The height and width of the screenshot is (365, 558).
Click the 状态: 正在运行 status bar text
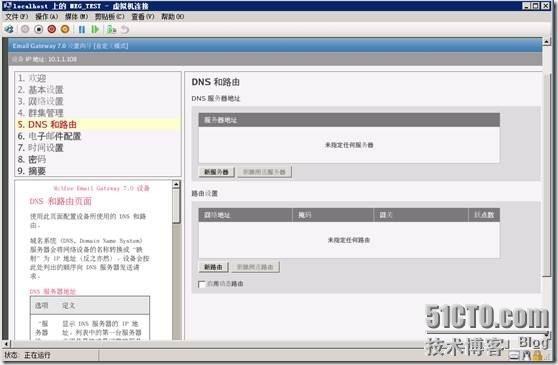pyautogui.click(x=27, y=355)
